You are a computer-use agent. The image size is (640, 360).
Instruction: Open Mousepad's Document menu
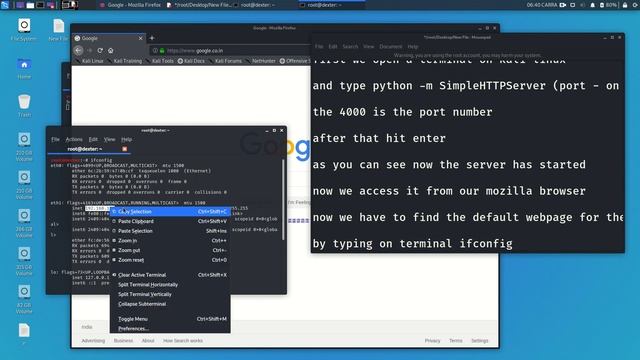[x=391, y=47]
